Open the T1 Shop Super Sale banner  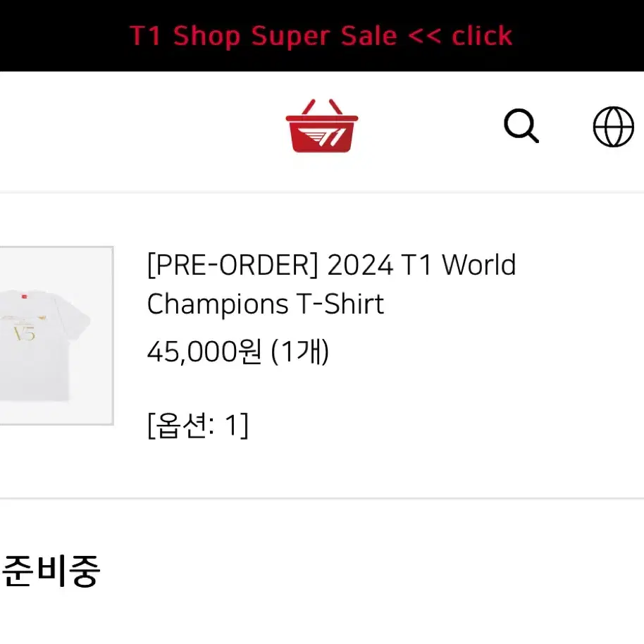click(321, 36)
